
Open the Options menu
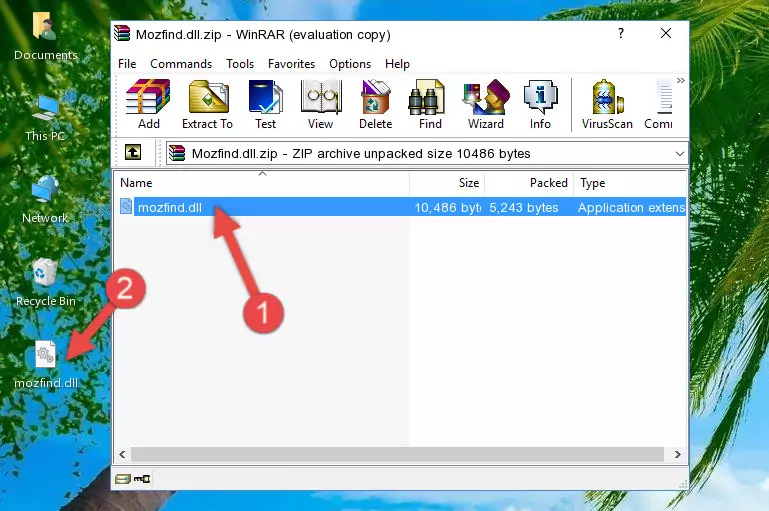click(x=350, y=64)
